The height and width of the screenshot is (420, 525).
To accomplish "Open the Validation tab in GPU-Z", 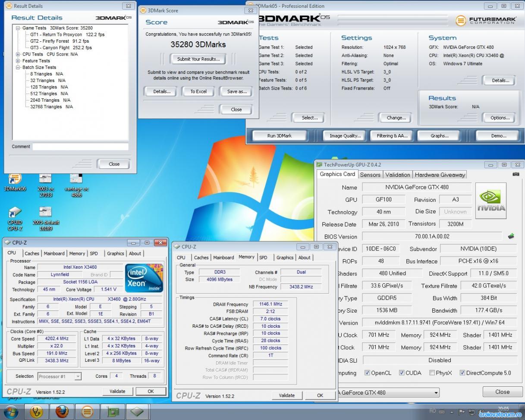I will tap(397, 175).
